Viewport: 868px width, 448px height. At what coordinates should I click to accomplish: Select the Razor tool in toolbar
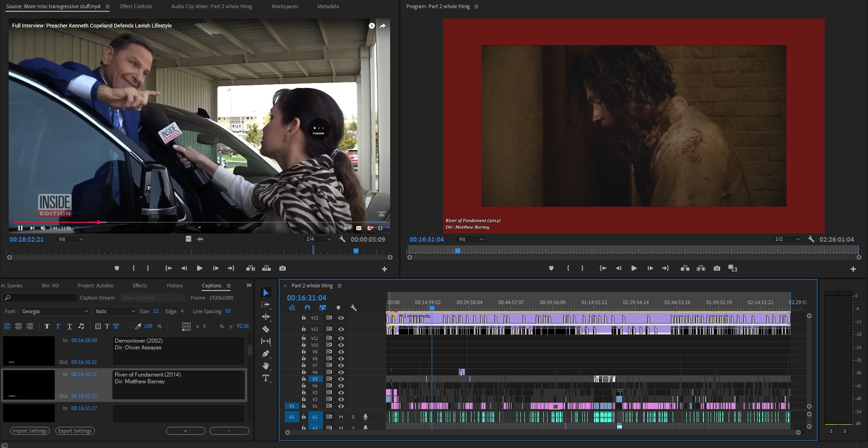[x=266, y=329]
